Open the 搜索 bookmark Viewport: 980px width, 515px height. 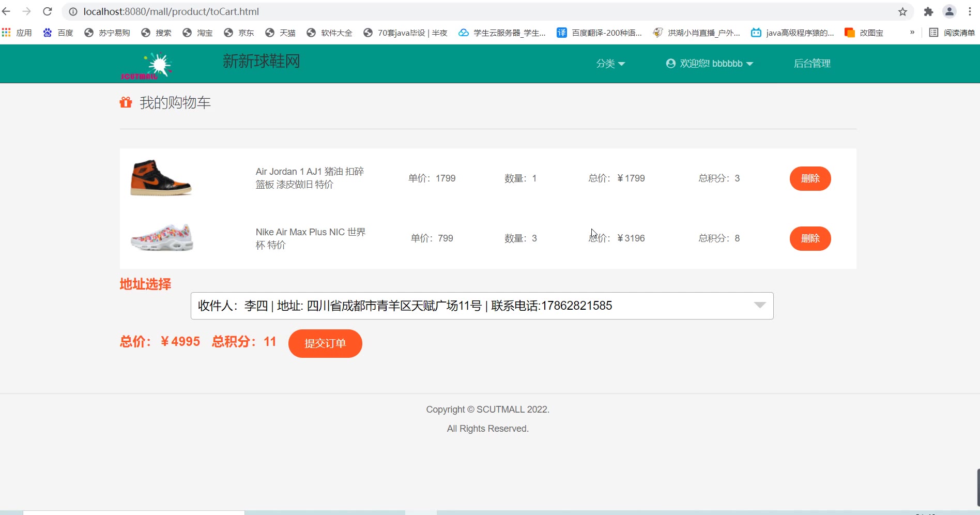point(156,33)
